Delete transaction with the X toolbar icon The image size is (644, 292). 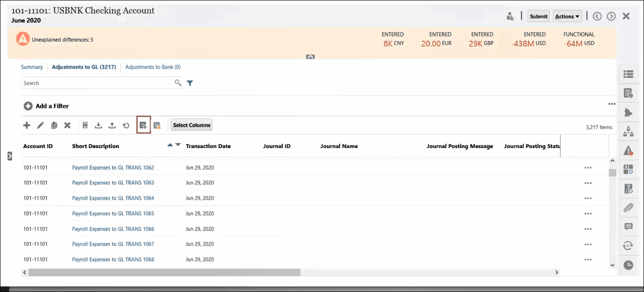(x=67, y=125)
